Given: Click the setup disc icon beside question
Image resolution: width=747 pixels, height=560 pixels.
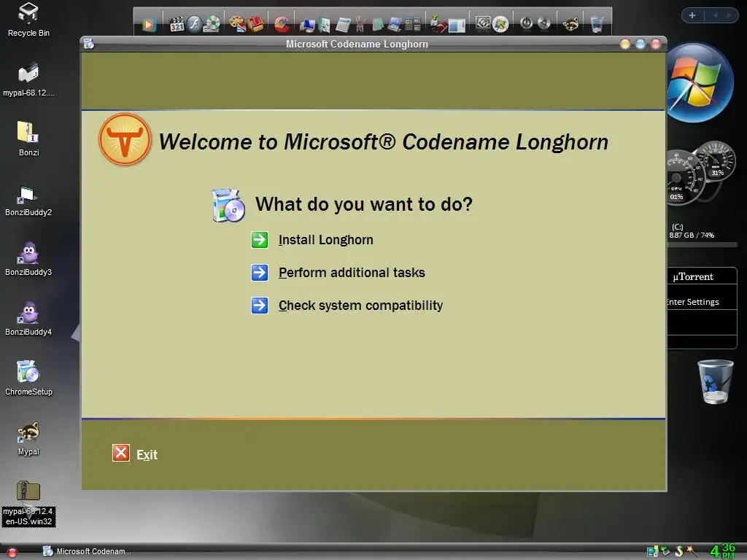Looking at the screenshot, I should coord(228,206).
